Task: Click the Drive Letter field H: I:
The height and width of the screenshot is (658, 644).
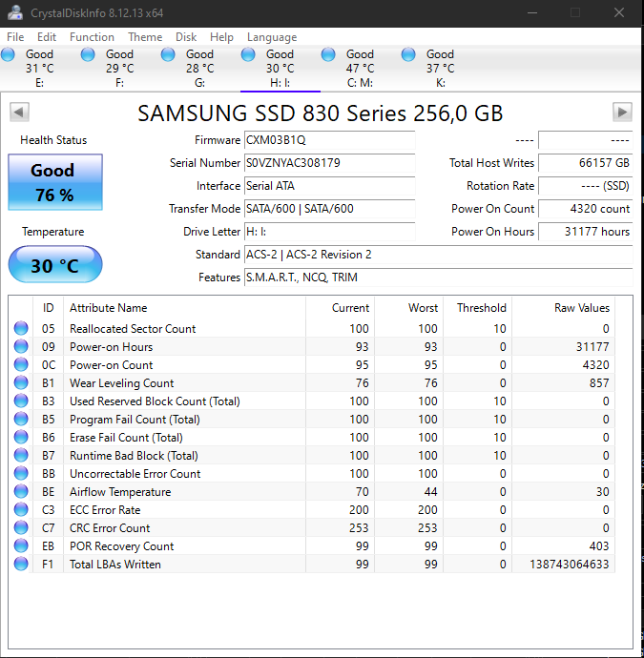Action: [329, 232]
